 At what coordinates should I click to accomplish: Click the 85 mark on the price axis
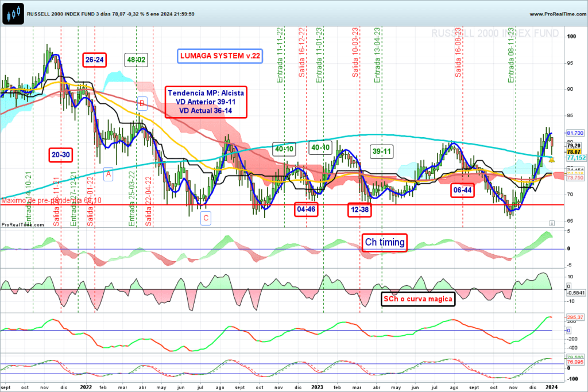click(570, 115)
